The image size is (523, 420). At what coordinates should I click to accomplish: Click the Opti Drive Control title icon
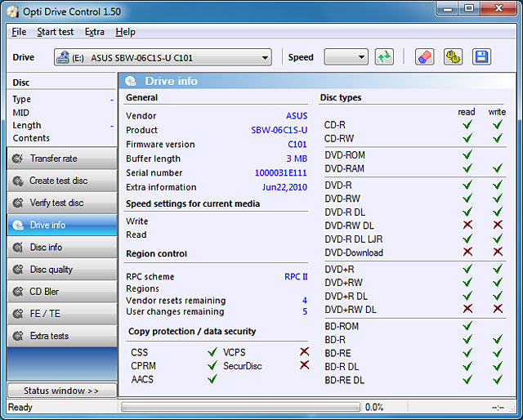click(x=13, y=11)
